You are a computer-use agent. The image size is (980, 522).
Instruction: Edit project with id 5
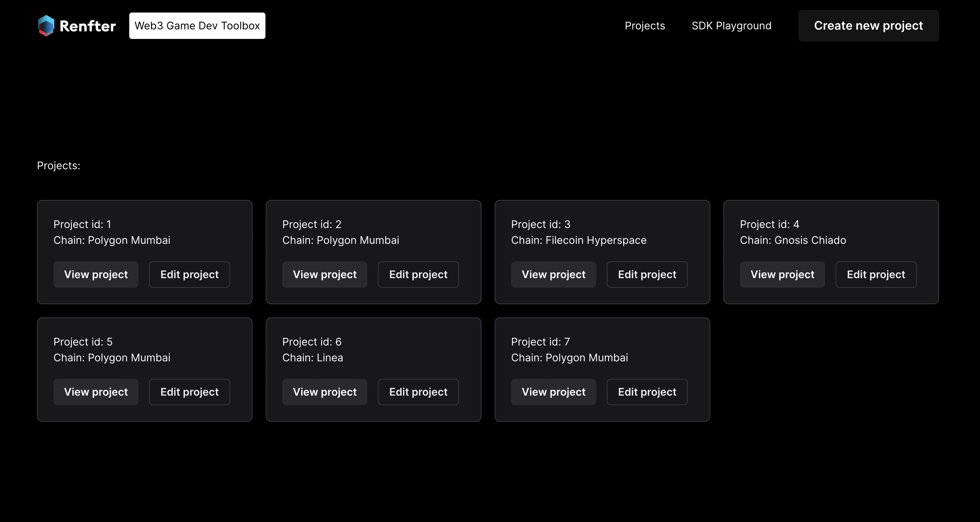190,392
